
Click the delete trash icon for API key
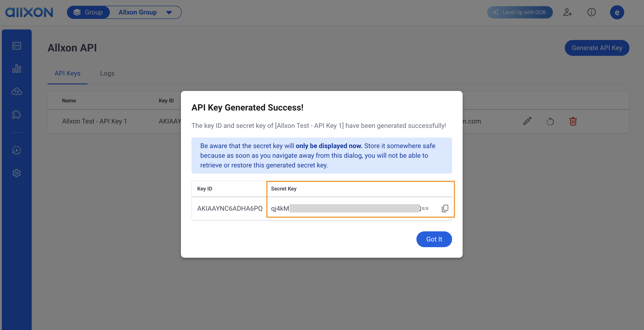point(573,121)
